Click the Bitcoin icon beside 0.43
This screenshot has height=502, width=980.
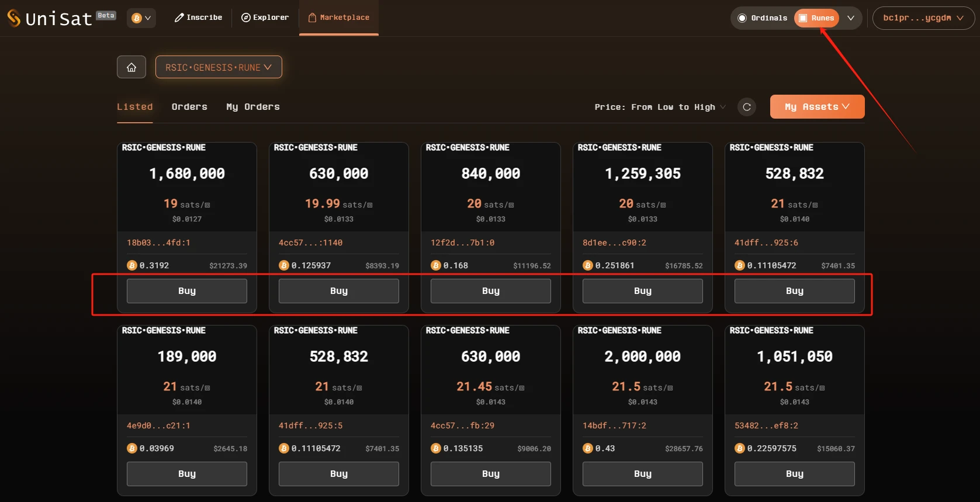point(588,448)
